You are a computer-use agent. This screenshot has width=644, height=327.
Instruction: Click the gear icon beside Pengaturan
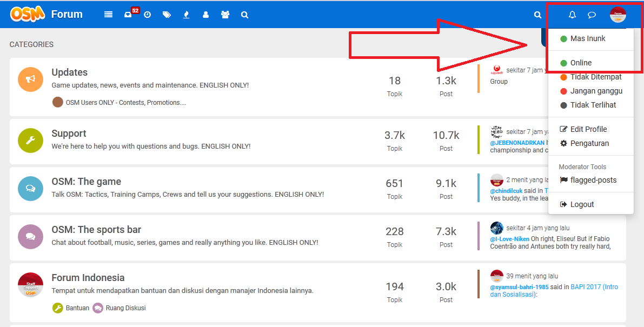(563, 143)
